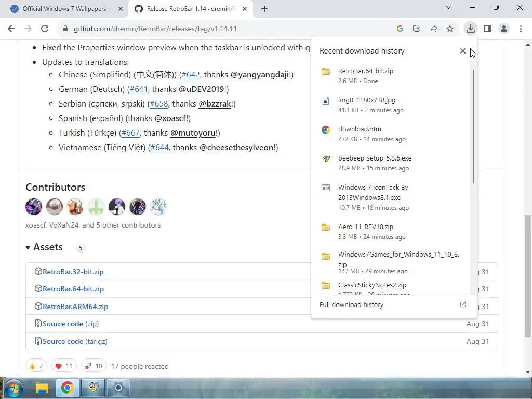Viewport: 532px width, 399px height.
Task: Open pull request #644 link
Action: click(x=159, y=148)
